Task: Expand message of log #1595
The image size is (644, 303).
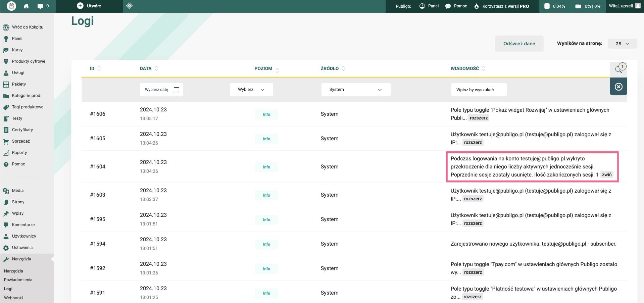Action: click(473, 223)
